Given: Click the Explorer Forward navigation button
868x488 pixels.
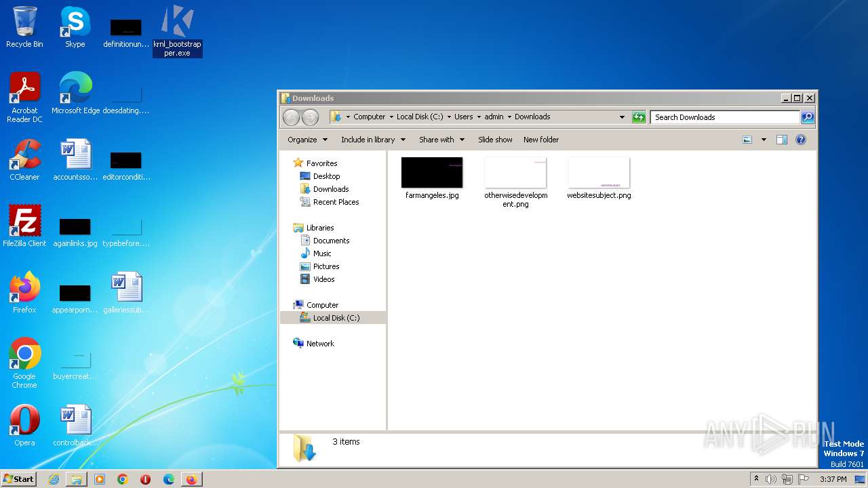Looking at the screenshot, I should tap(310, 117).
